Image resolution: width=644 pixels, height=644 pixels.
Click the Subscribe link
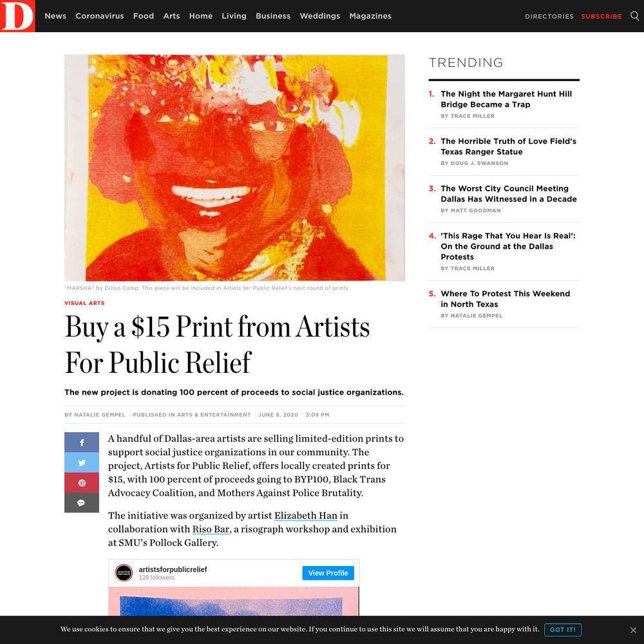pyautogui.click(x=601, y=17)
